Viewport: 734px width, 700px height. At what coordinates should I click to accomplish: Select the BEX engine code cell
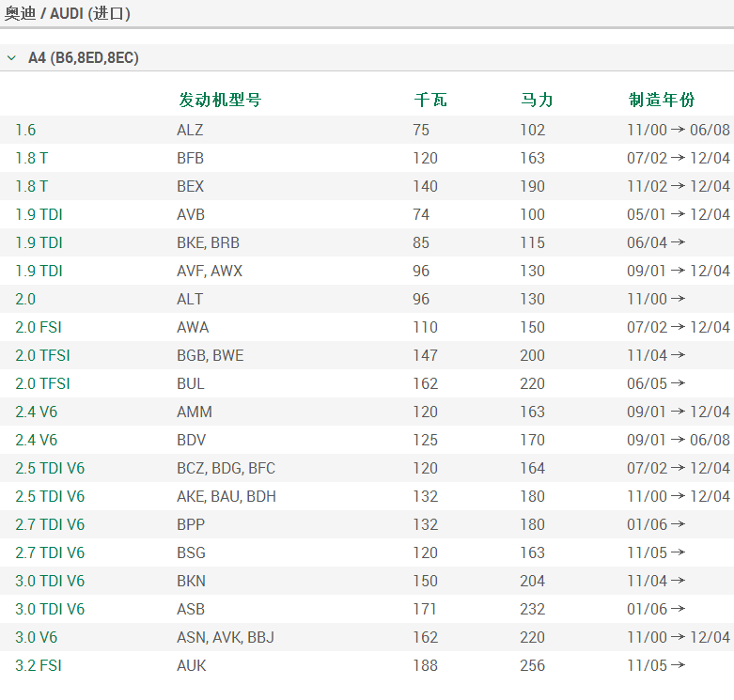coord(190,186)
